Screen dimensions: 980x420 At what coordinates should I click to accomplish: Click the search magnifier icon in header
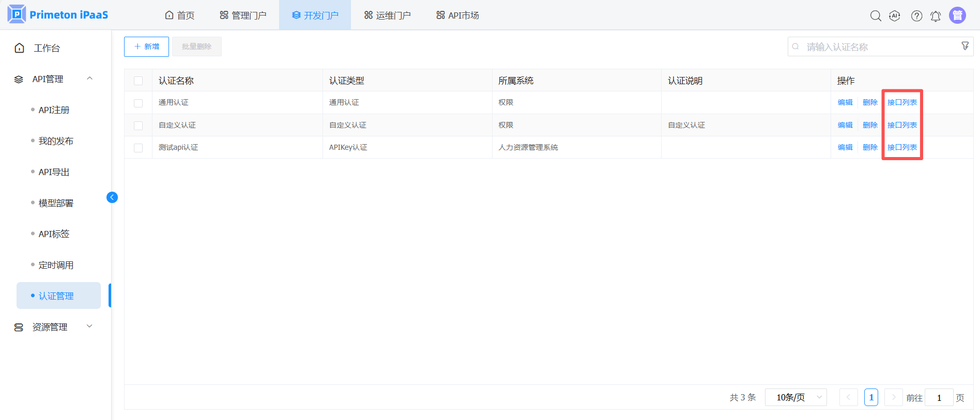pos(875,16)
